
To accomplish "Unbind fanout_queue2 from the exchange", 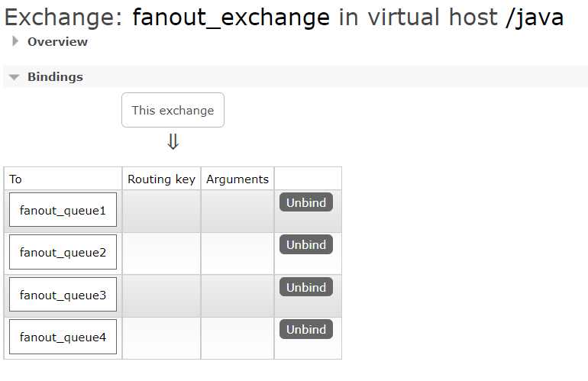I will (x=306, y=244).
